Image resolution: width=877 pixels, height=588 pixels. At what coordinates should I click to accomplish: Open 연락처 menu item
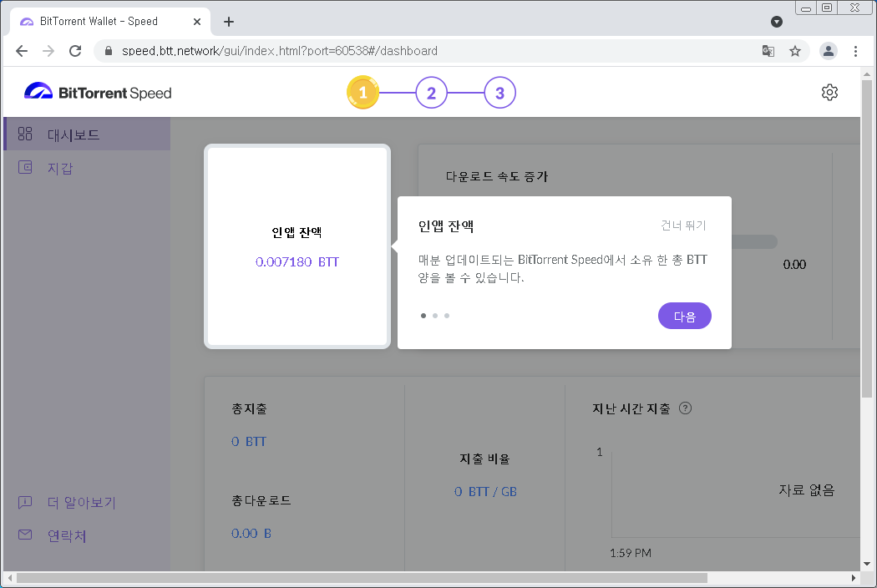[87, 535]
